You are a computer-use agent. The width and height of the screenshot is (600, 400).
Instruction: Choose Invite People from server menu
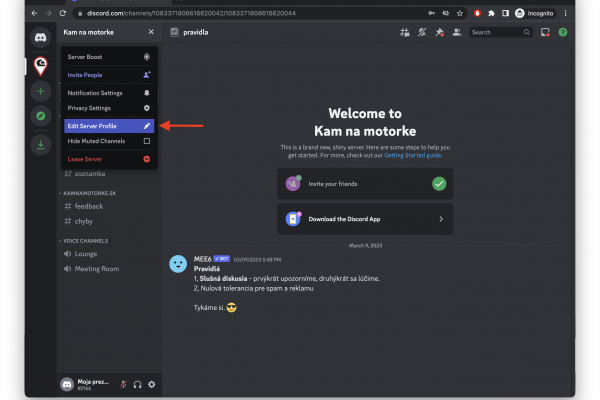tap(109, 75)
